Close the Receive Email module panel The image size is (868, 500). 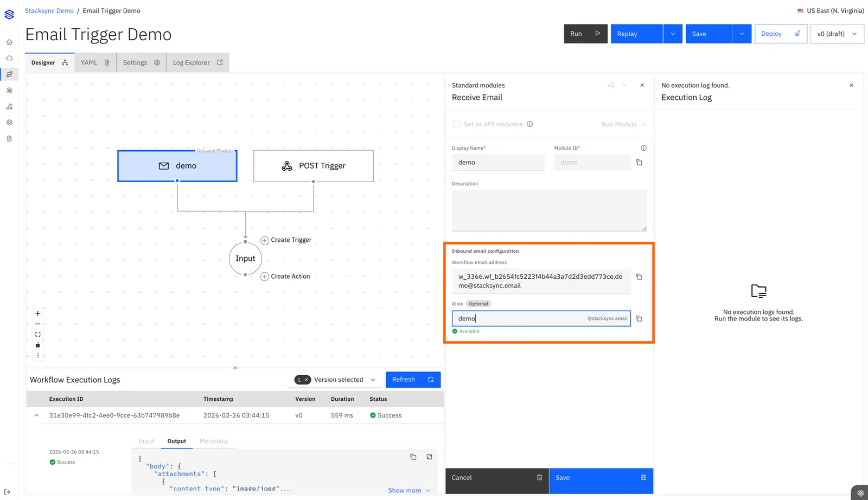click(642, 85)
